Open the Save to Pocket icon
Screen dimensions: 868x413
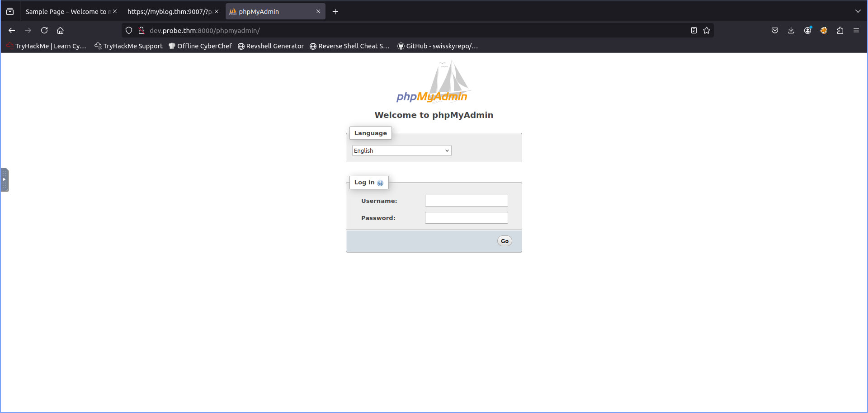(775, 30)
